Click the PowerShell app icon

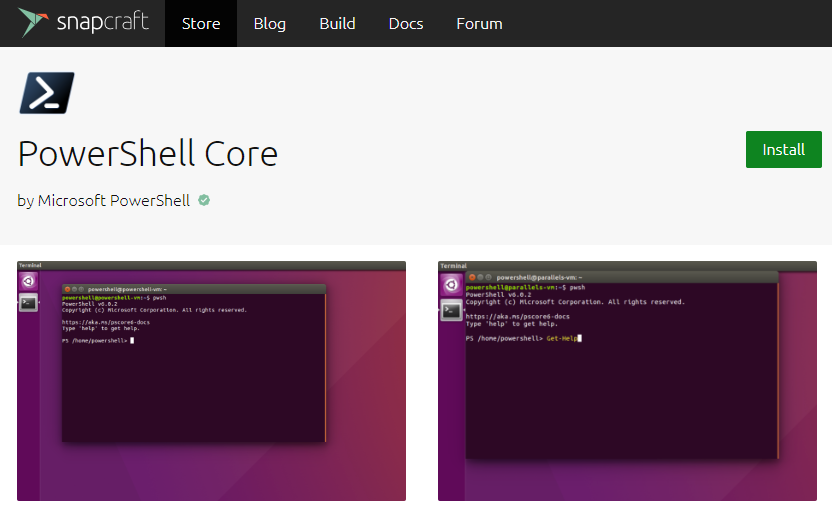pyautogui.click(x=47, y=93)
